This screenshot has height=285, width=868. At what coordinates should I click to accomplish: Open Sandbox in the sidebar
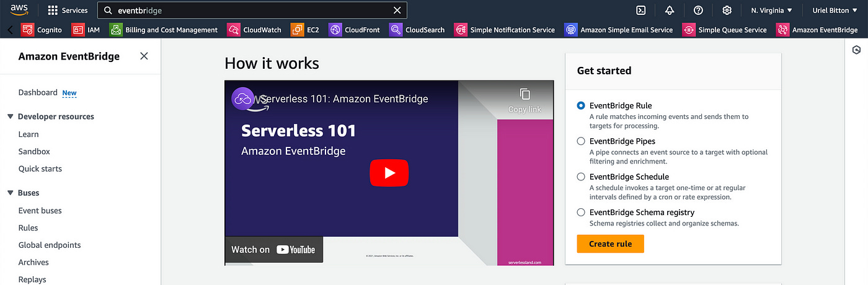pos(34,151)
